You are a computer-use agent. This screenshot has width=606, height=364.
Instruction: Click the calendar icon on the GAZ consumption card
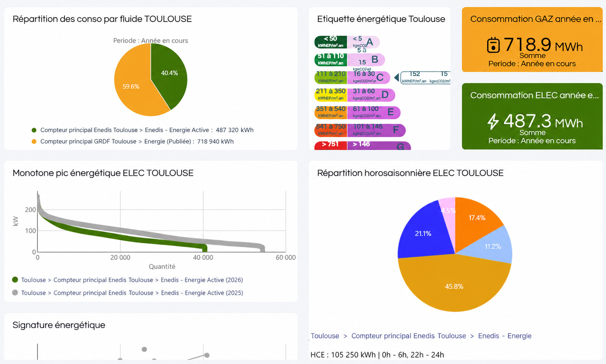493,45
